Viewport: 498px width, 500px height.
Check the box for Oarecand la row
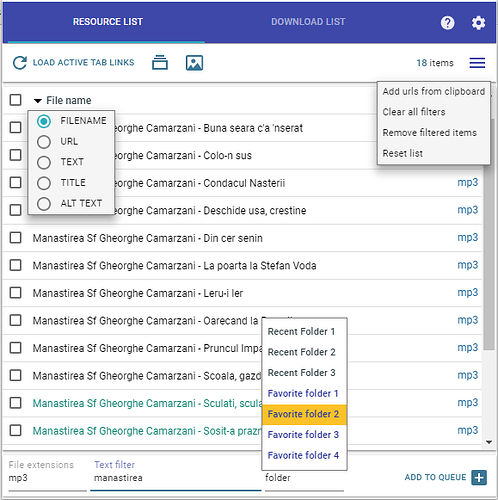click(16, 320)
